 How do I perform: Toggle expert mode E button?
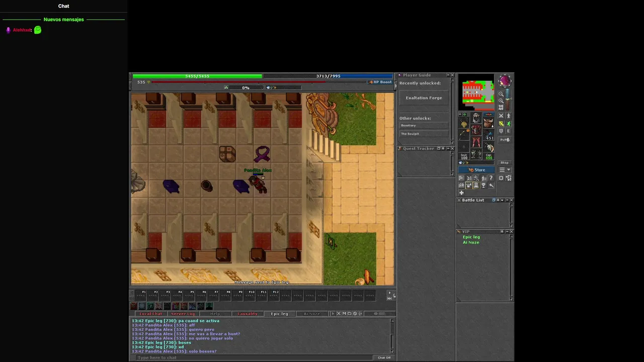coord(509,131)
